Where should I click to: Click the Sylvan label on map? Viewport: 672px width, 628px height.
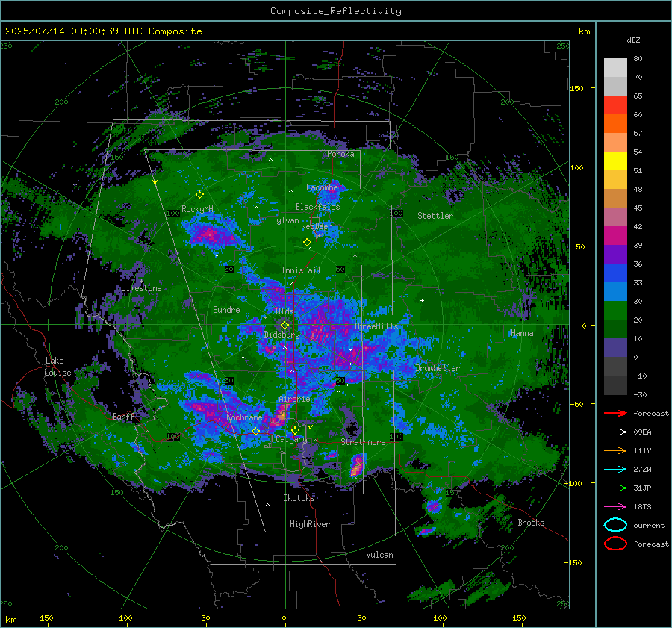pos(285,220)
